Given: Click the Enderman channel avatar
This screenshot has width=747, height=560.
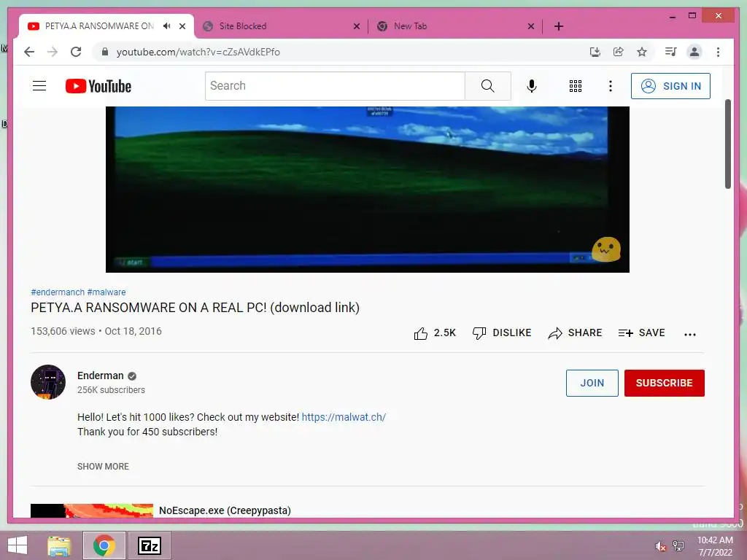Looking at the screenshot, I should [x=48, y=382].
